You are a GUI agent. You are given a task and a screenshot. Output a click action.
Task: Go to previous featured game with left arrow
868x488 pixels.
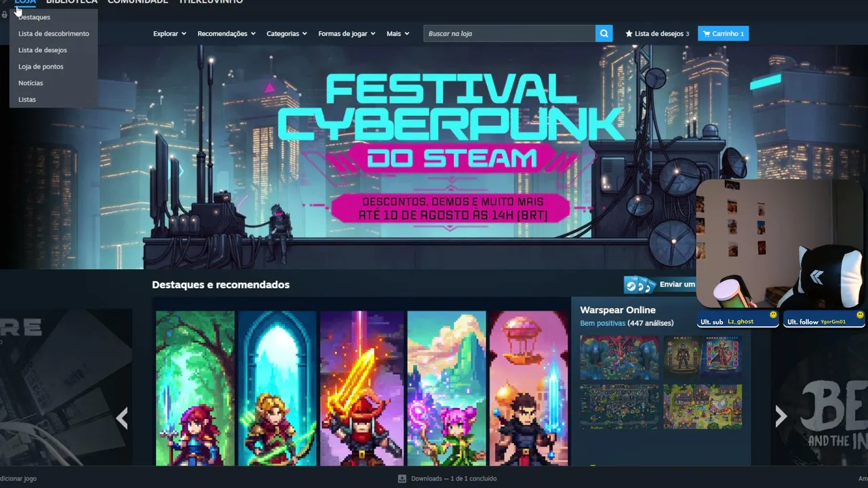(122, 418)
